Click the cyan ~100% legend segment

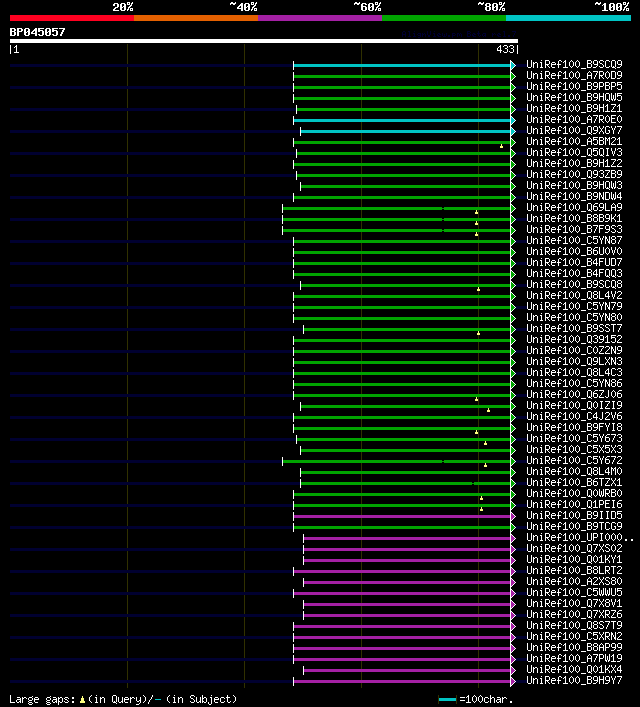568,18
